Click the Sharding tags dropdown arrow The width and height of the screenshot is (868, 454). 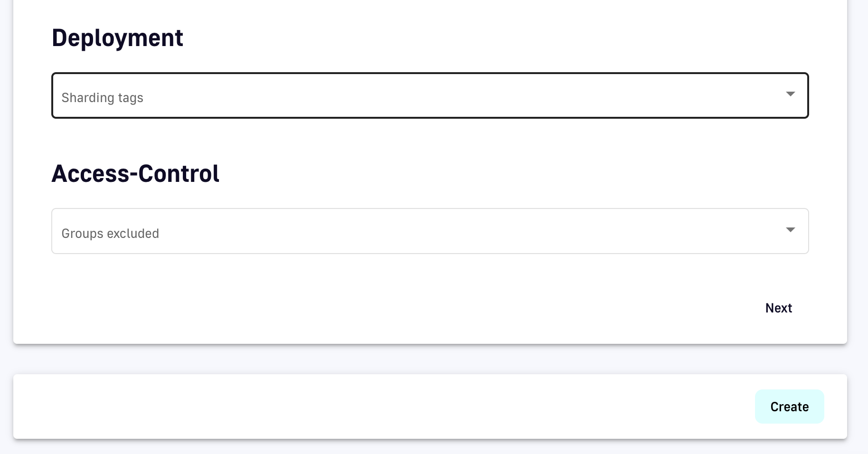pos(790,94)
